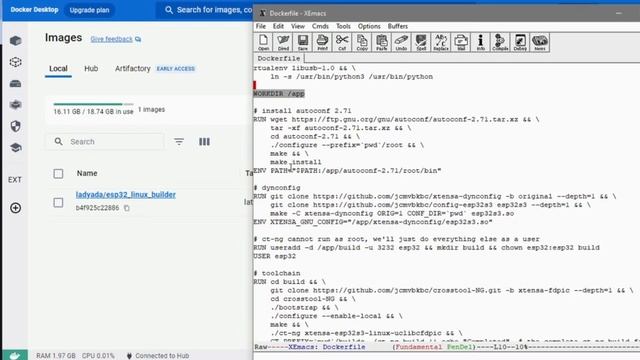Switch to the Local images tab
The image size is (640, 360).
tap(58, 69)
